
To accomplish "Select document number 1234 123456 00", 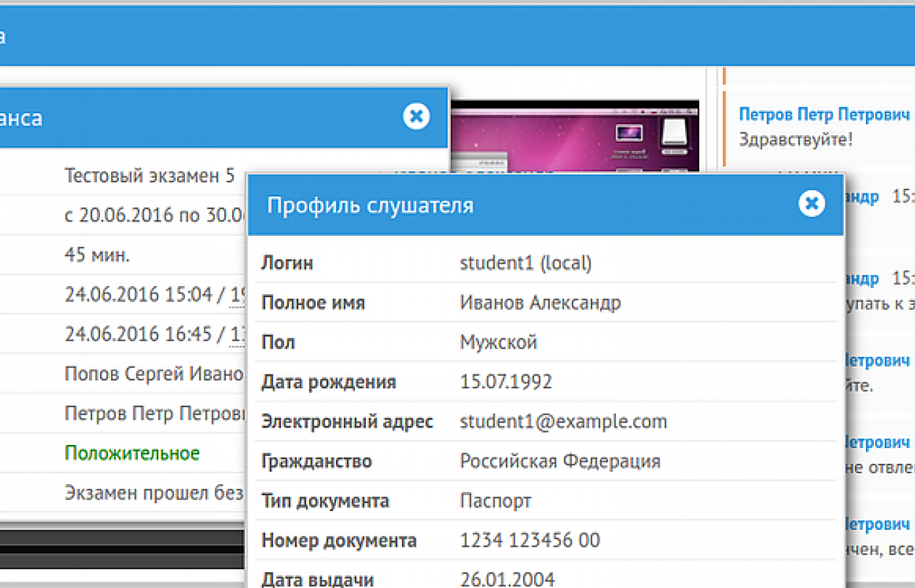I will (x=530, y=540).
